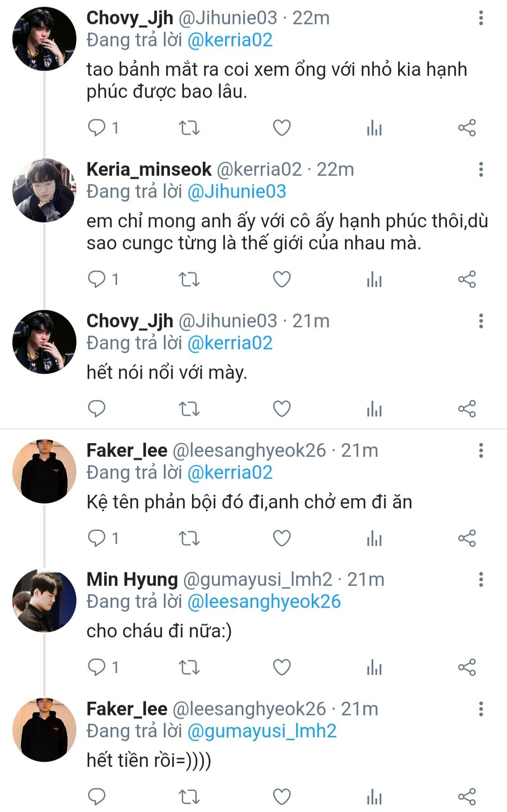Retweet Faker_lee's "Kệ tên phản bội" tweet
This screenshot has height=812, width=507.
pos(189,538)
